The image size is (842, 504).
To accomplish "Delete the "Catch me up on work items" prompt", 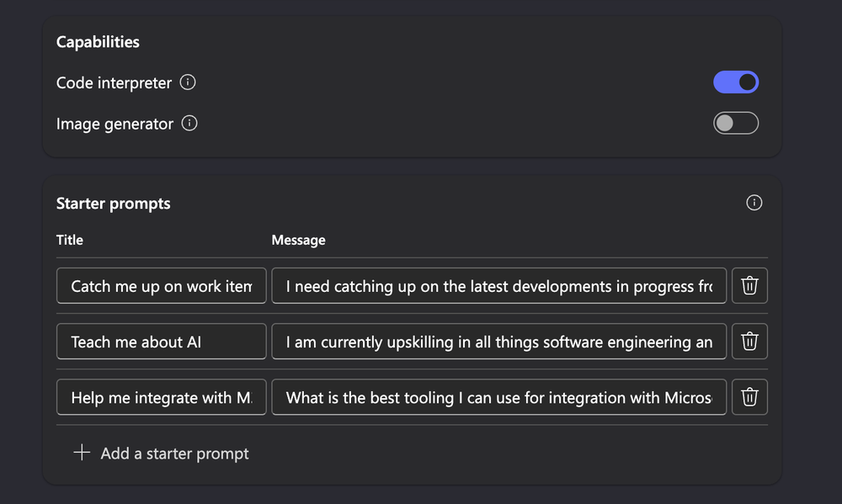I will click(x=749, y=285).
